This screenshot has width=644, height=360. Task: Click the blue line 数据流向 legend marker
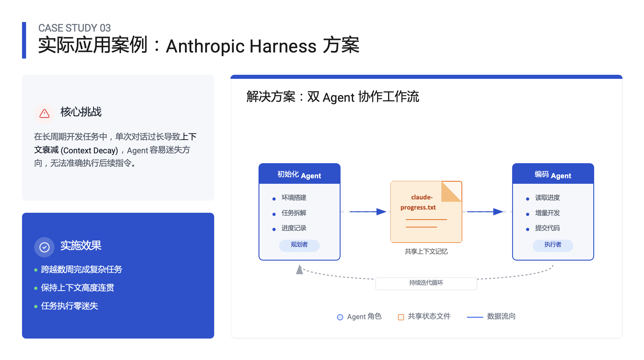(x=474, y=317)
